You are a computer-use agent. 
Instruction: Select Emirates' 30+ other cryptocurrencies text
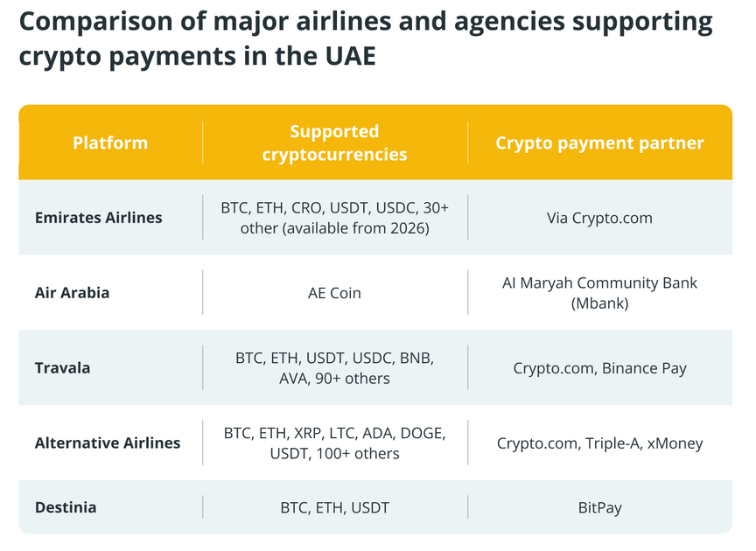[334, 218]
